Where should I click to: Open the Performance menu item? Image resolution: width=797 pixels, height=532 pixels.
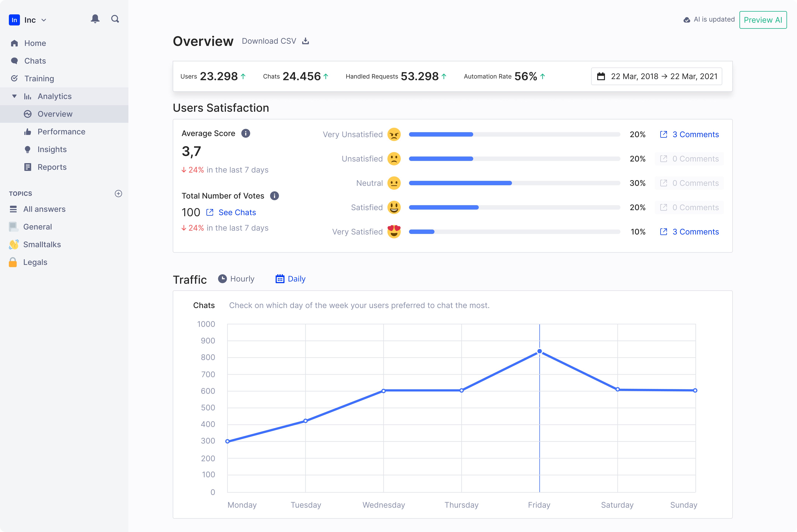[x=61, y=132]
